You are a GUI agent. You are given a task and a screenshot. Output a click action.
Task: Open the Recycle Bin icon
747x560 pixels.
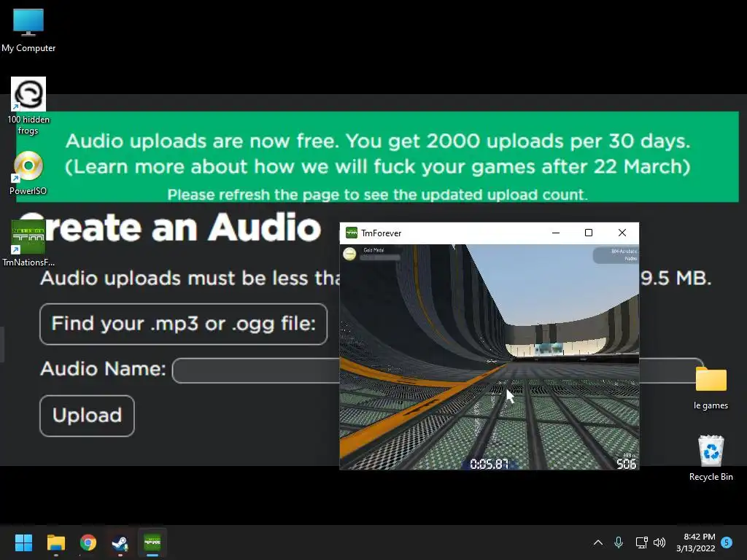pos(711,458)
